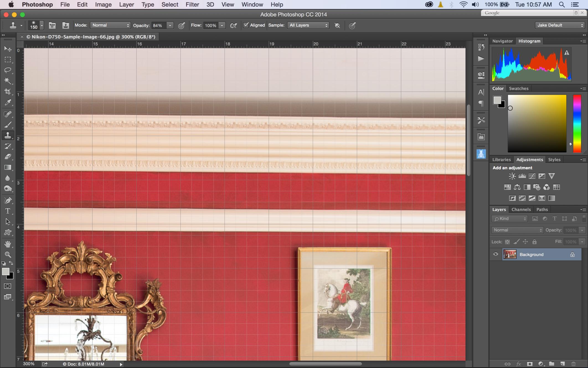Open the Jake Default workspace dropdown
Screen dimensions: 588x368
pyautogui.click(x=560, y=25)
